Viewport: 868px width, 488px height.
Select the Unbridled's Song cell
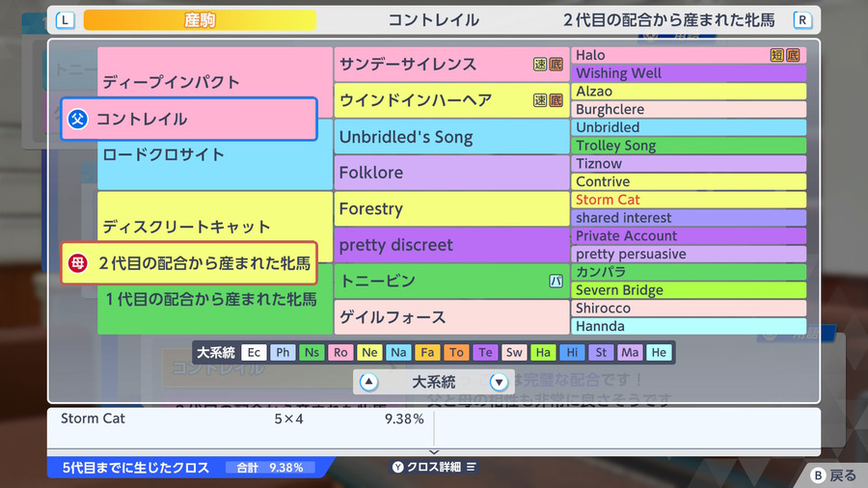pyautogui.click(x=451, y=137)
